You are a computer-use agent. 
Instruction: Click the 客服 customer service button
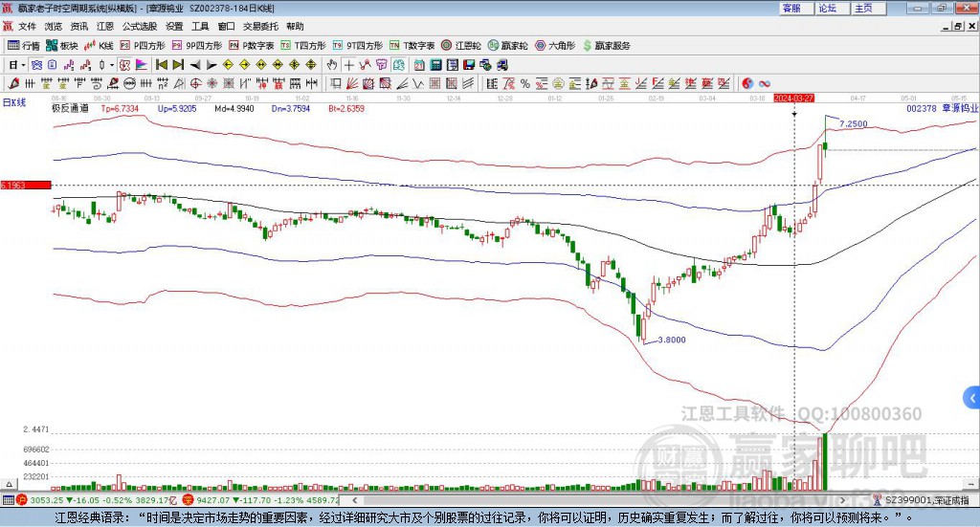point(795,8)
